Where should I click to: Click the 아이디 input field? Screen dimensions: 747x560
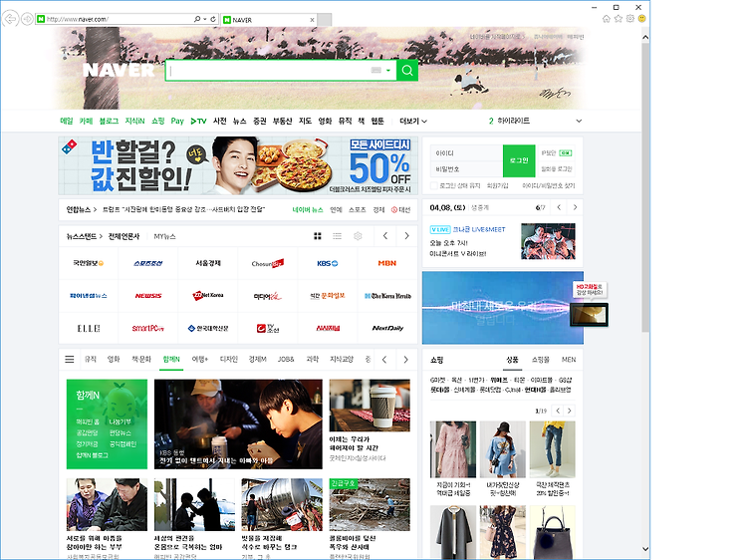467,153
